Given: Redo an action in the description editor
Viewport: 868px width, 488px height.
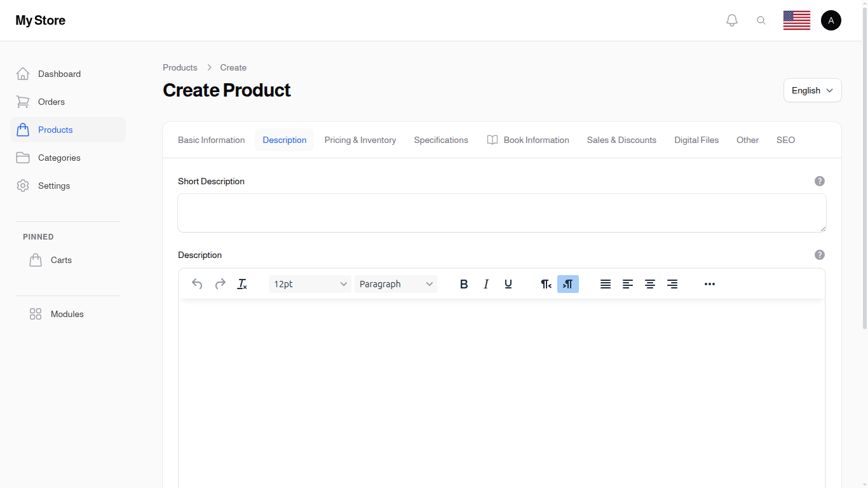Looking at the screenshot, I should 220,284.
